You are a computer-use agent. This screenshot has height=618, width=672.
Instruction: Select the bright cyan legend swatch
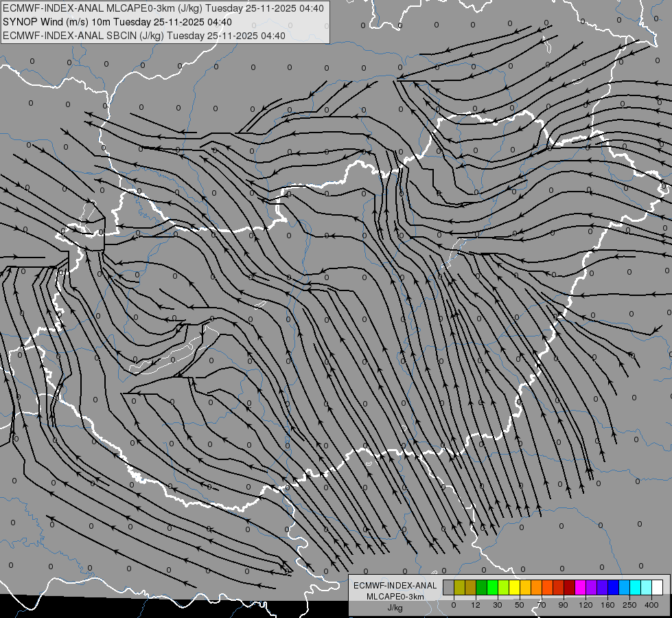(635, 587)
